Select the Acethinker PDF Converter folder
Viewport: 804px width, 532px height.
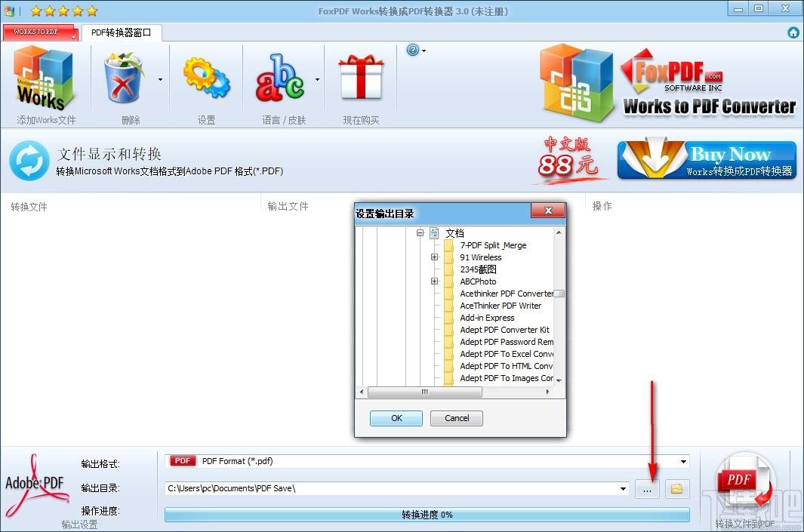pos(506,293)
